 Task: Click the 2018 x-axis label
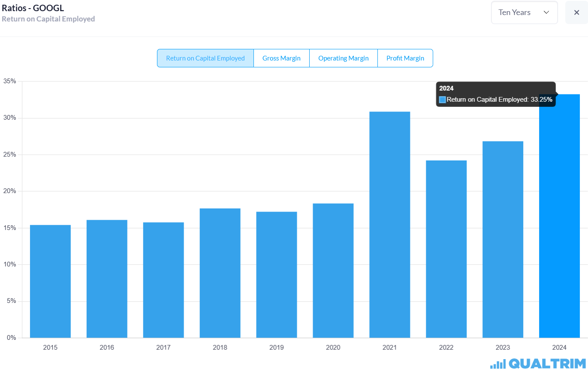pos(220,348)
